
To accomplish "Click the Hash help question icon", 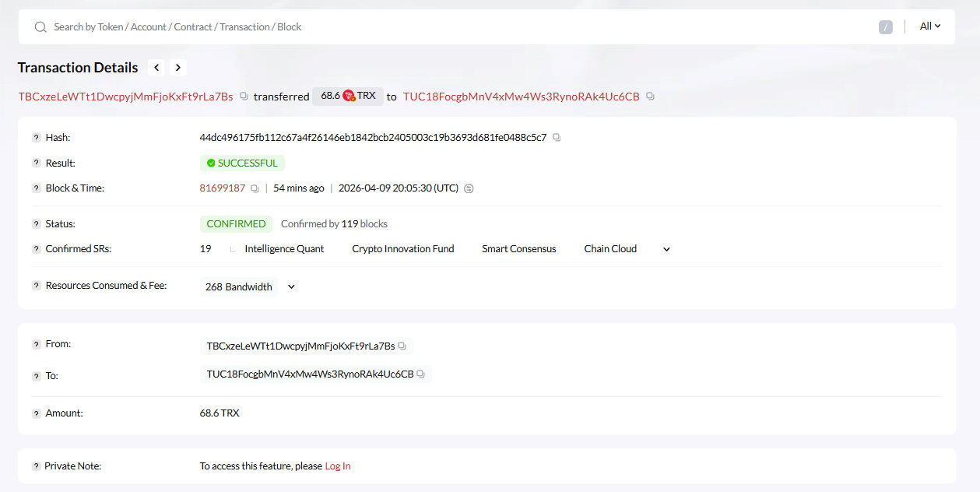I will pyautogui.click(x=36, y=138).
